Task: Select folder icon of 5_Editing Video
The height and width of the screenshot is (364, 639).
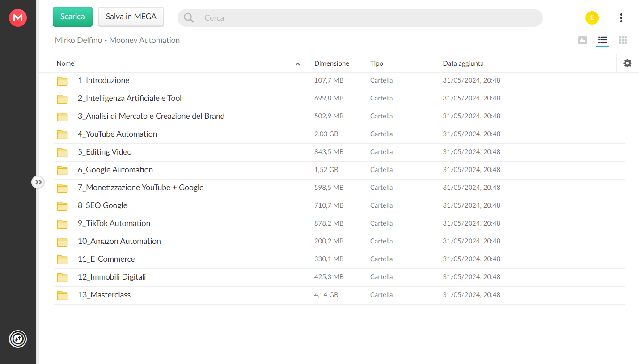Action: [x=62, y=152]
